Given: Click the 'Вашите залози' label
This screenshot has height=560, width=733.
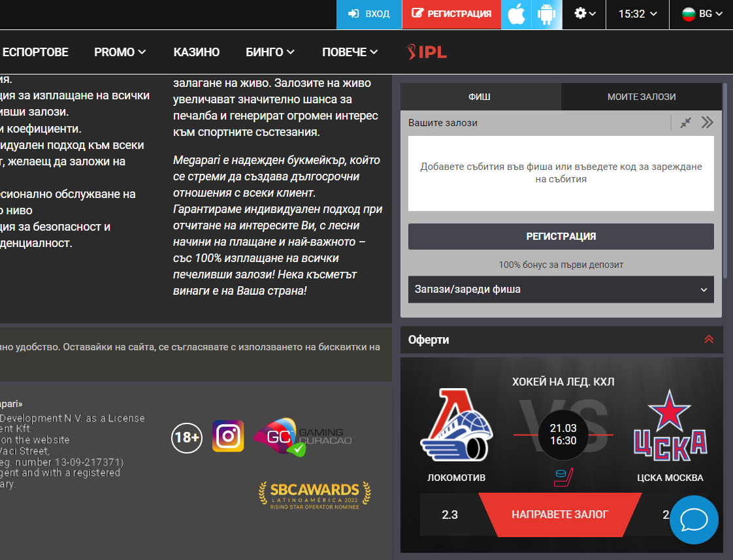Looking at the screenshot, I should (x=443, y=123).
